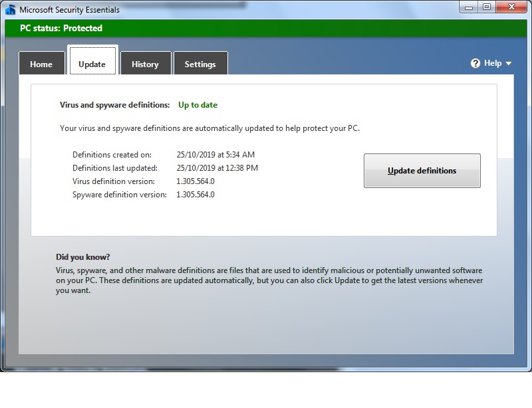Click the Virus definition version number
Screen dimensions: 532x408
tap(196, 181)
